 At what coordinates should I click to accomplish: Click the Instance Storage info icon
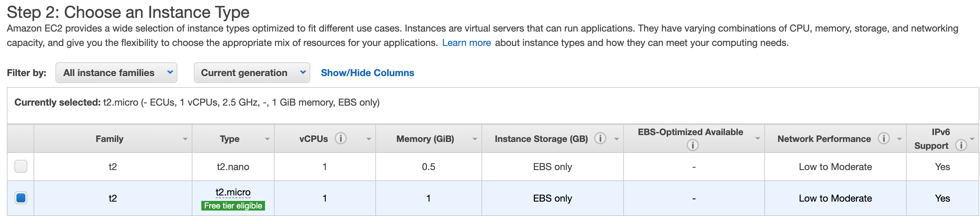pyautogui.click(x=600, y=138)
